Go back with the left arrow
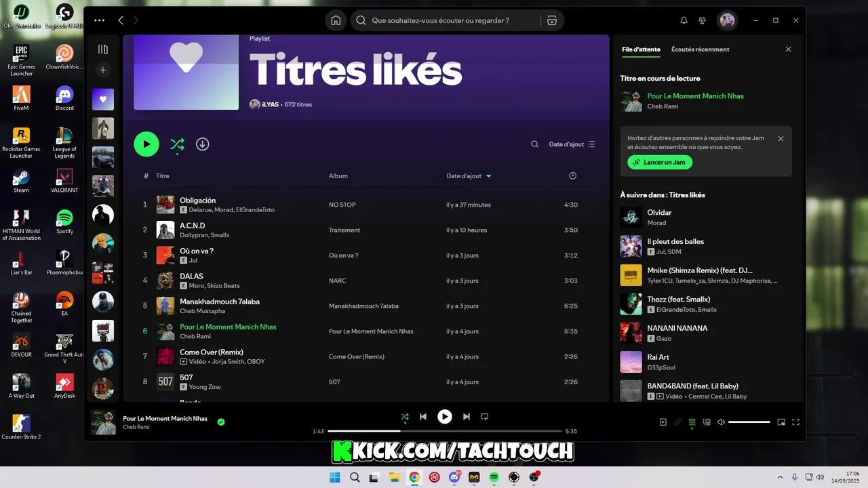Image resolution: width=868 pixels, height=488 pixels. tap(121, 20)
